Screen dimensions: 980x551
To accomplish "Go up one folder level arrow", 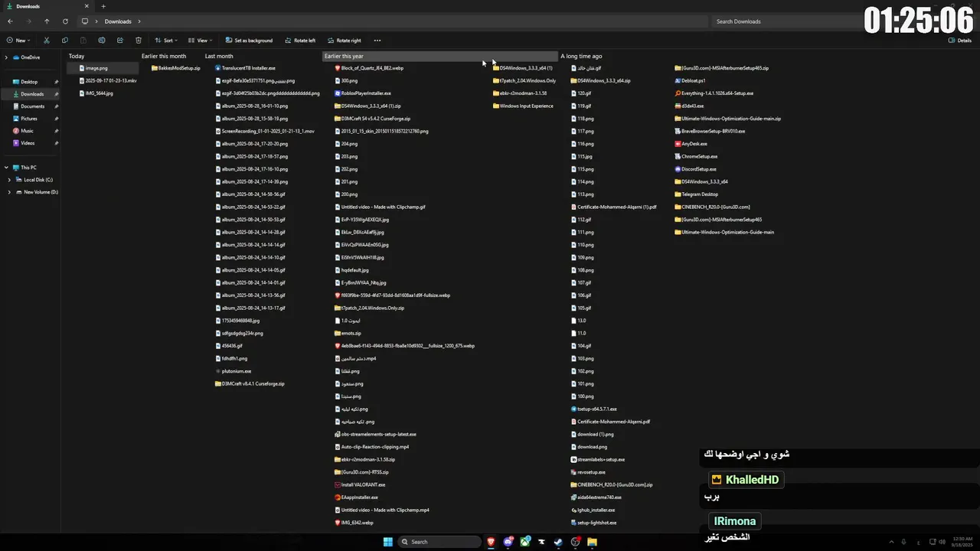I will (47, 21).
